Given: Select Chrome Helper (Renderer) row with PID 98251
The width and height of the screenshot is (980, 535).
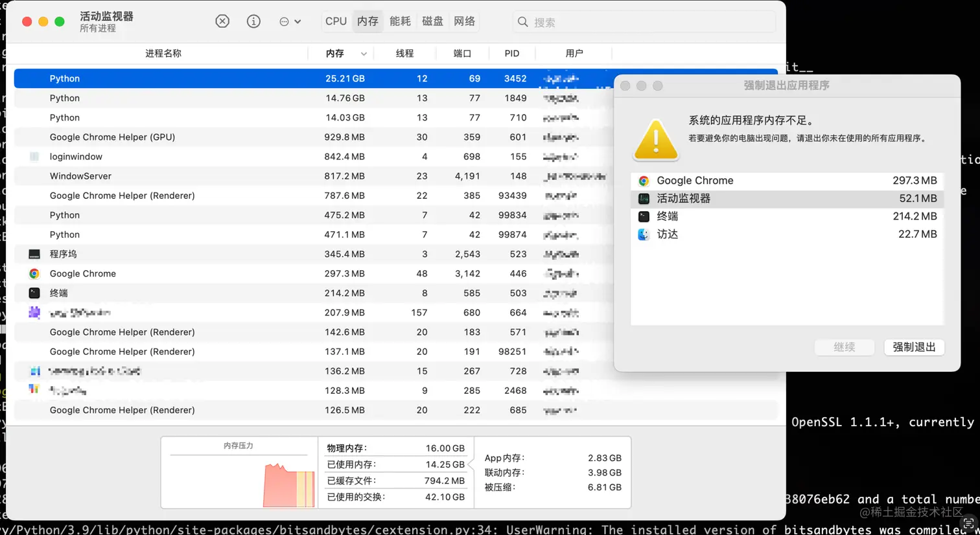Looking at the screenshot, I should click(x=314, y=351).
